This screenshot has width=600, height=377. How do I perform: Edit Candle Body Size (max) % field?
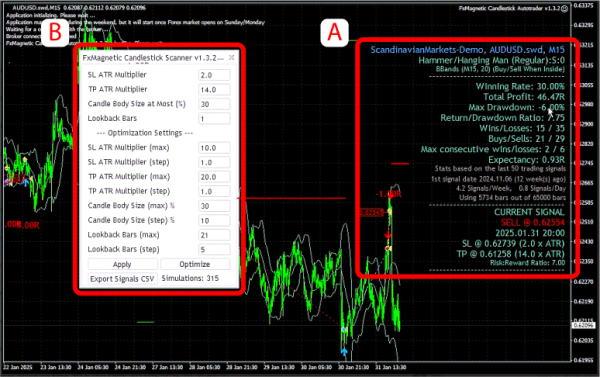214,206
